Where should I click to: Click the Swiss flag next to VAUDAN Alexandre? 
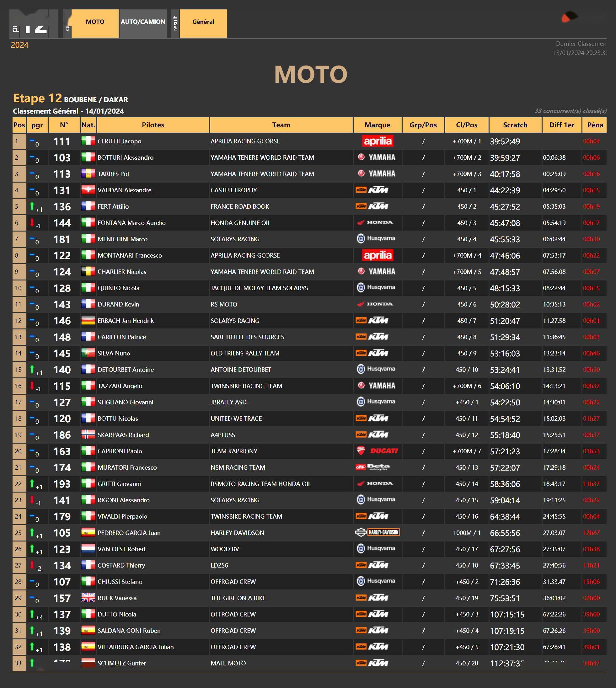coord(88,190)
